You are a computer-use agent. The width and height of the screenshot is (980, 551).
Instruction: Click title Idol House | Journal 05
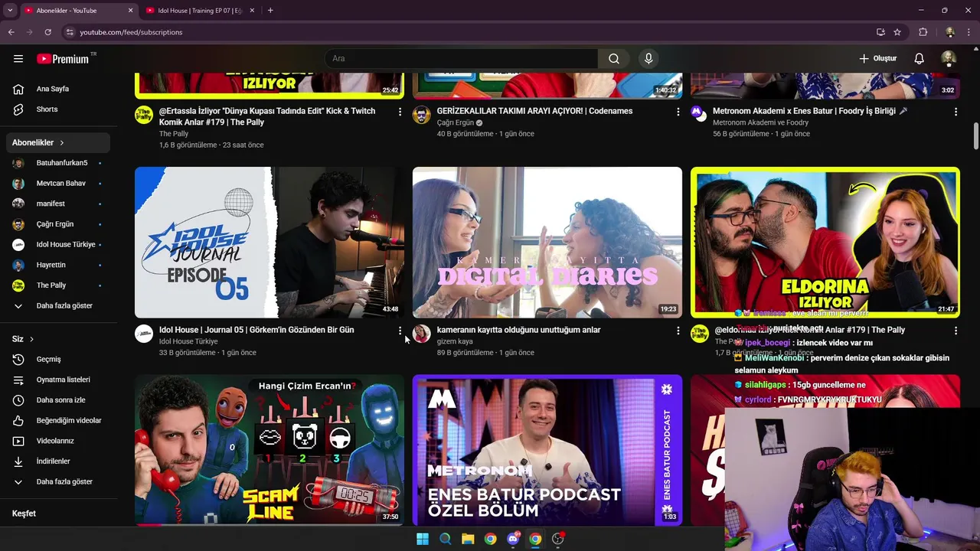pos(256,330)
